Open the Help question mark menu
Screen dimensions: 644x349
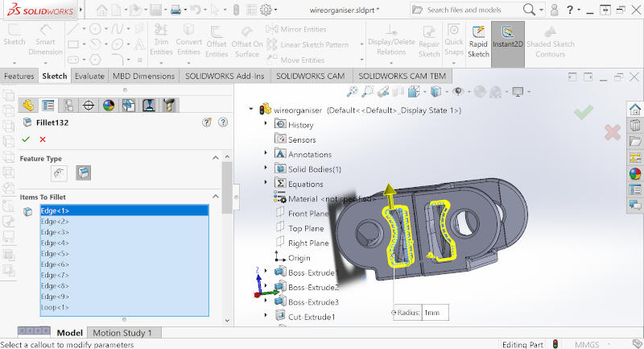(570, 10)
